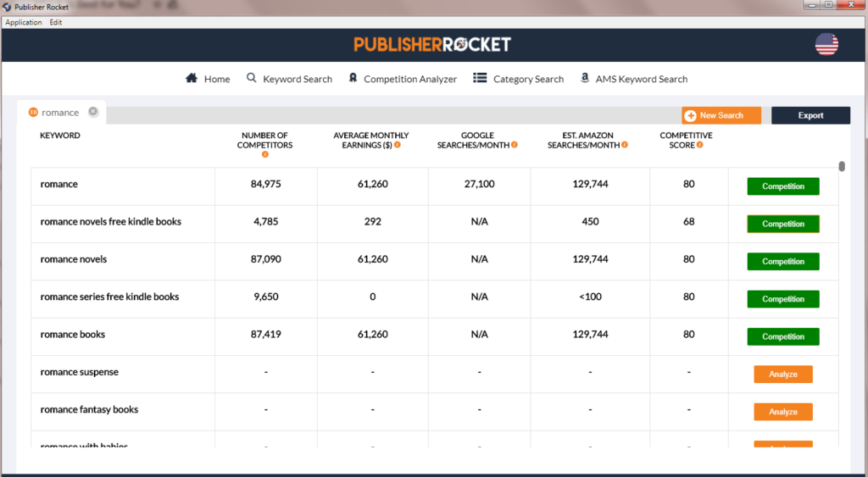The height and width of the screenshot is (477, 868).
Task: Analyze the romance fantasy books keyword
Action: [x=782, y=412]
